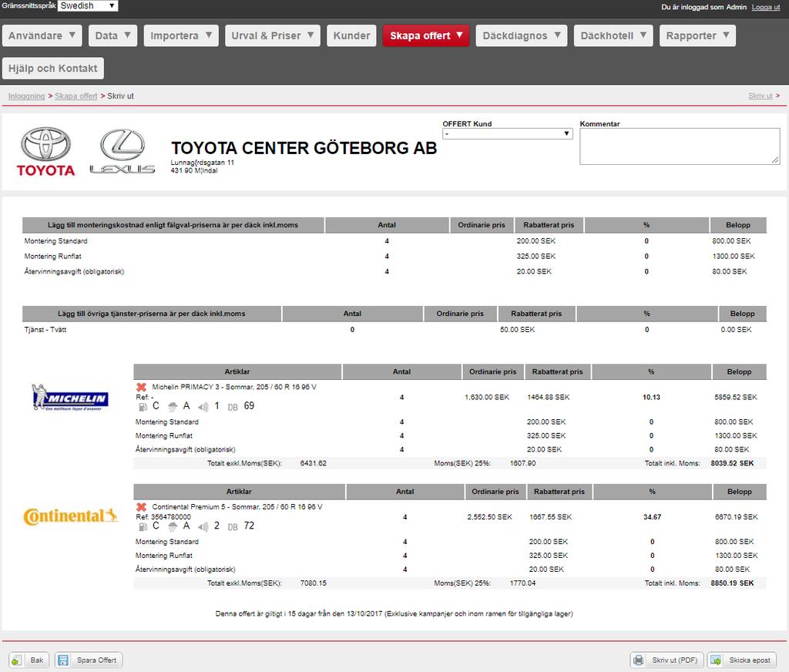Click the Michelin ordinary price 1,630.00 SEK
This screenshot has width=789, height=672.
(487, 397)
